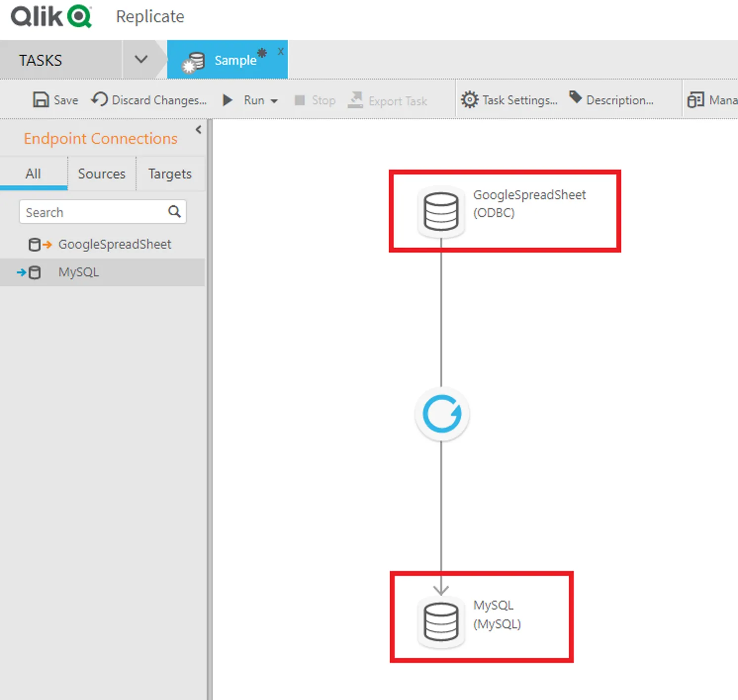Close the Sample task tab
The image size is (738, 700).
[x=280, y=51]
